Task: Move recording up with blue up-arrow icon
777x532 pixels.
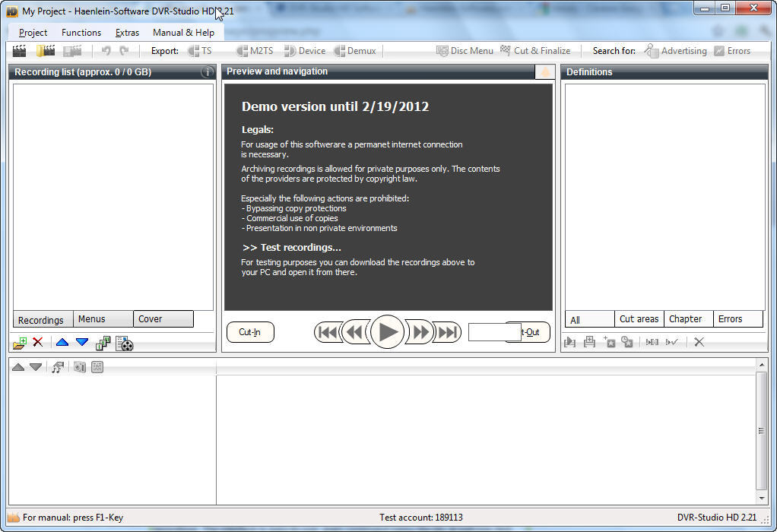Action: (62, 342)
